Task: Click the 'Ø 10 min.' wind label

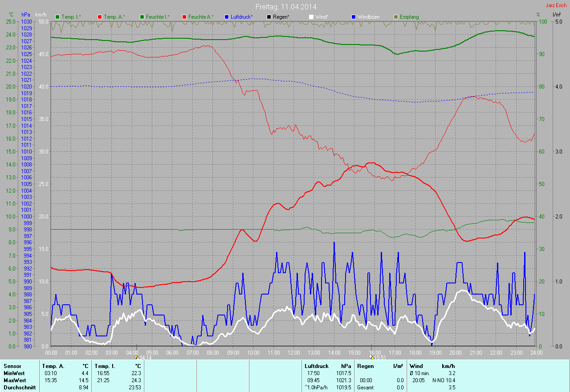Action: (x=419, y=373)
